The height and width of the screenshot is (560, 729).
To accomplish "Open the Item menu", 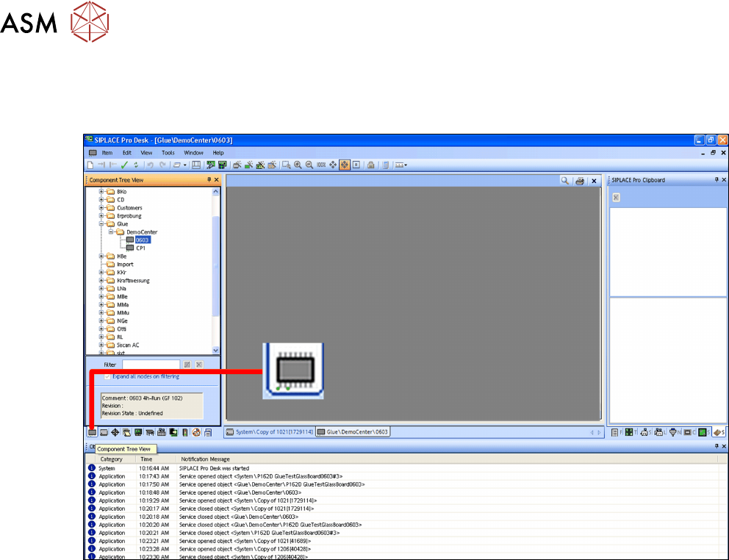I will click(x=107, y=153).
